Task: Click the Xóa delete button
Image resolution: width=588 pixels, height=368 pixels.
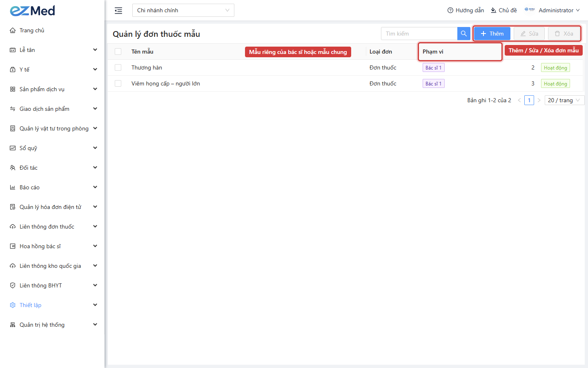Action: 564,34
